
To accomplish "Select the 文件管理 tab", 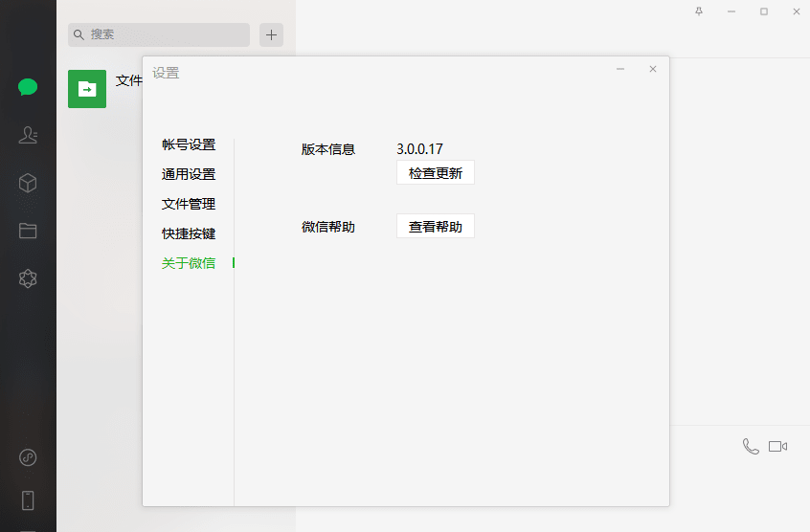I will tap(189, 204).
